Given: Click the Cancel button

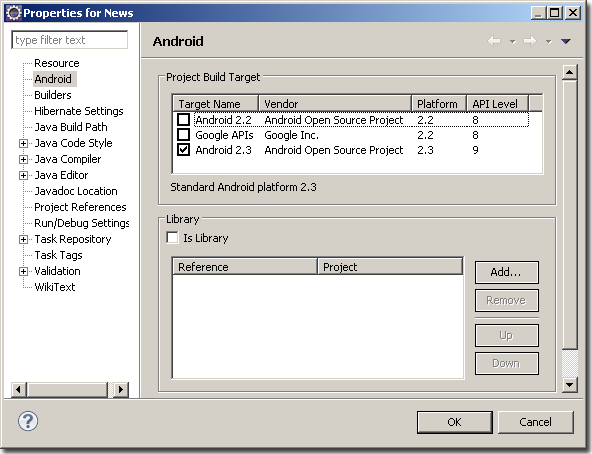Looking at the screenshot, I should 535,422.
